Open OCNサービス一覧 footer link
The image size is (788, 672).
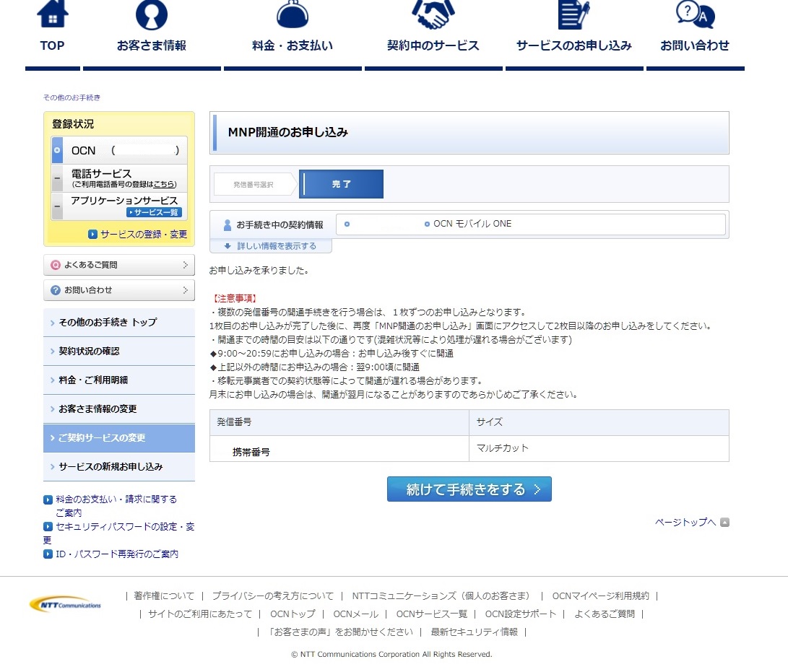point(432,614)
